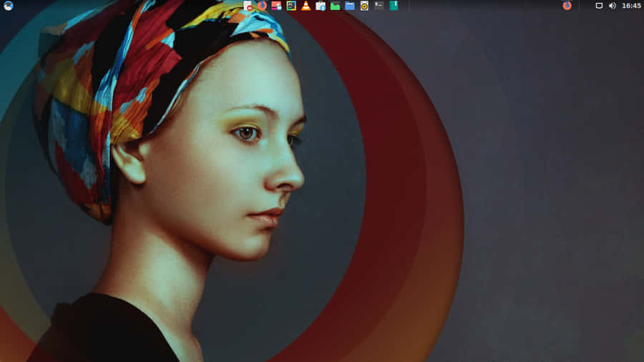Screen dimensions: 644x362
Task: Click the separator between tray Firefox and display icon
Action: (580, 6)
